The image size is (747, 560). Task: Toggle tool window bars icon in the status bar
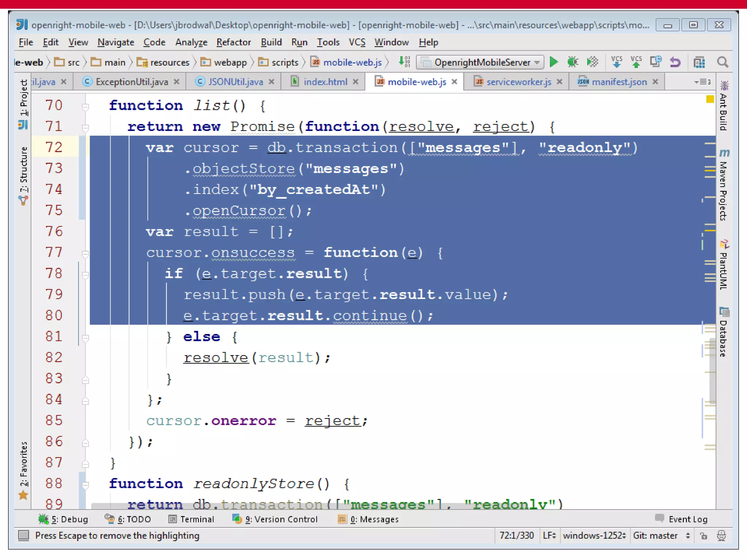[24, 535]
